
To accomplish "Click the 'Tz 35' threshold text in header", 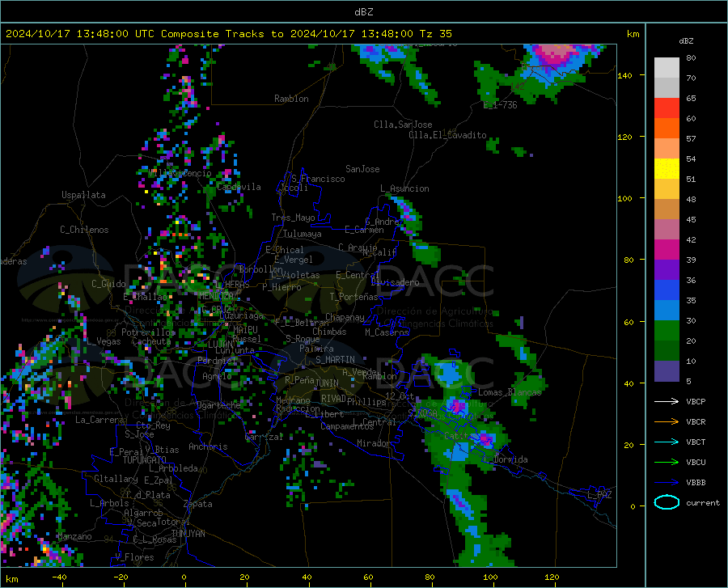I will (x=435, y=34).
